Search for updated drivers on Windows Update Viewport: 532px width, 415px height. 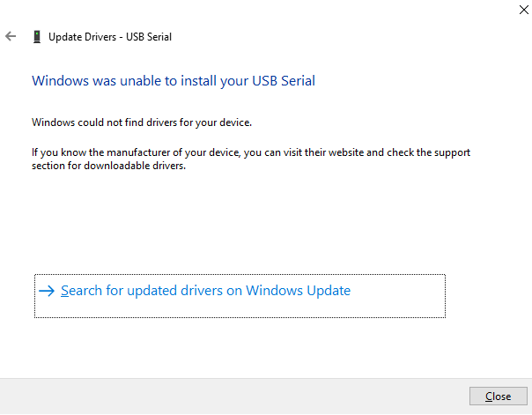tap(205, 291)
